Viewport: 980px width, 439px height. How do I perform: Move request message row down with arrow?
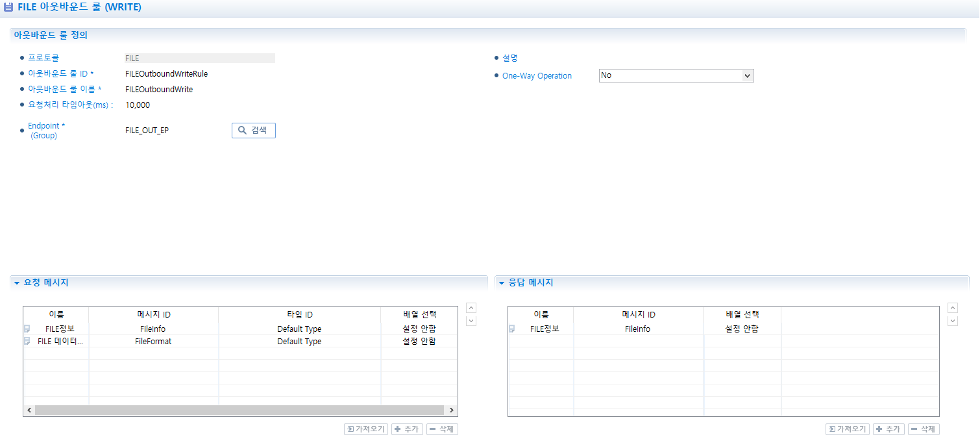point(471,320)
